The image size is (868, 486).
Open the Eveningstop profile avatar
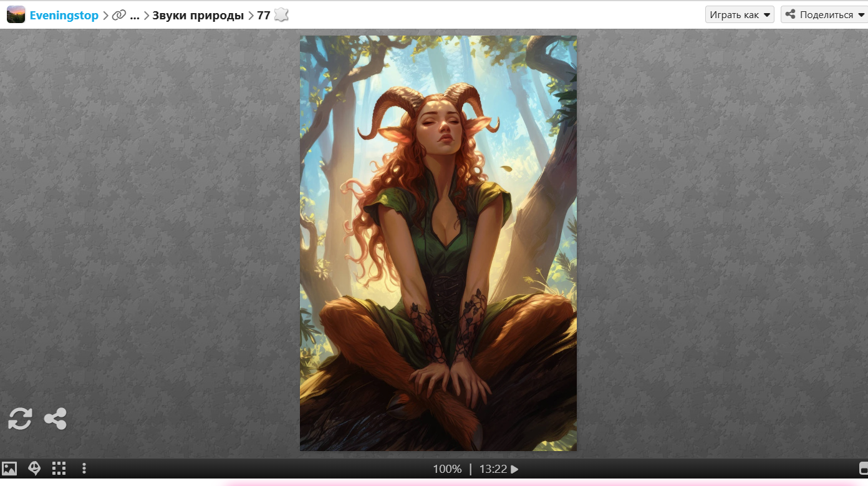click(16, 15)
